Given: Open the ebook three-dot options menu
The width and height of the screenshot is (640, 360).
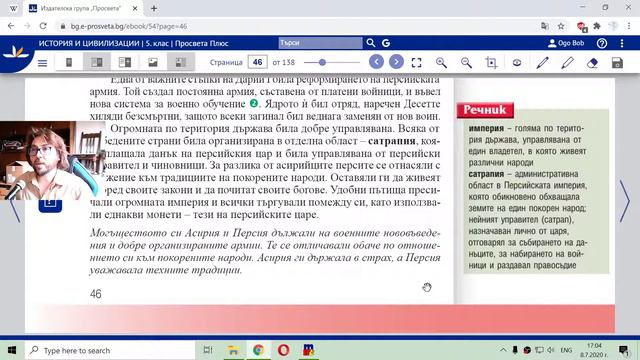Looking at the screenshot, I should click(x=622, y=43).
